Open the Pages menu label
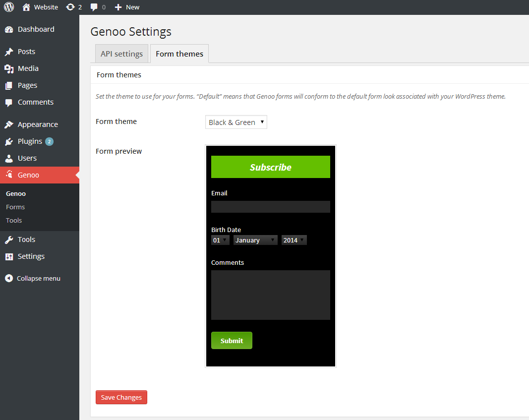Image resolution: width=529 pixels, height=420 pixels. click(x=28, y=85)
